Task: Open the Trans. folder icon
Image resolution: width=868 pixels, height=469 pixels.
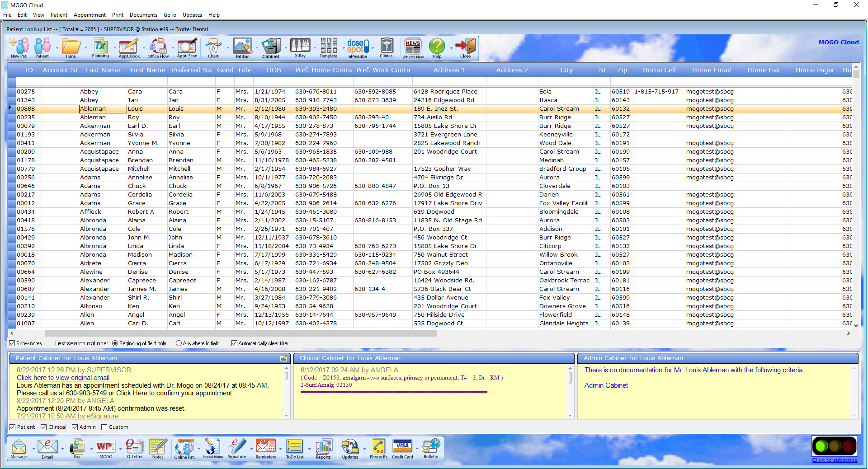Action: pyautogui.click(x=71, y=48)
